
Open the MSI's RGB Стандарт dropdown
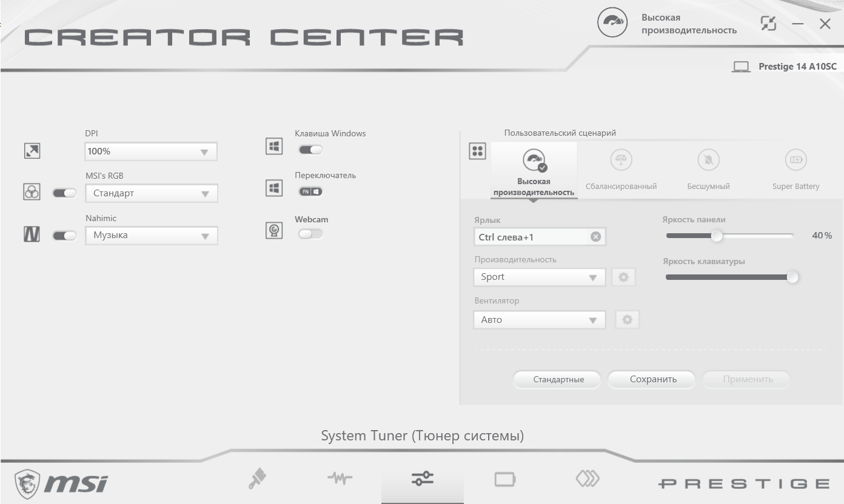pyautogui.click(x=151, y=194)
